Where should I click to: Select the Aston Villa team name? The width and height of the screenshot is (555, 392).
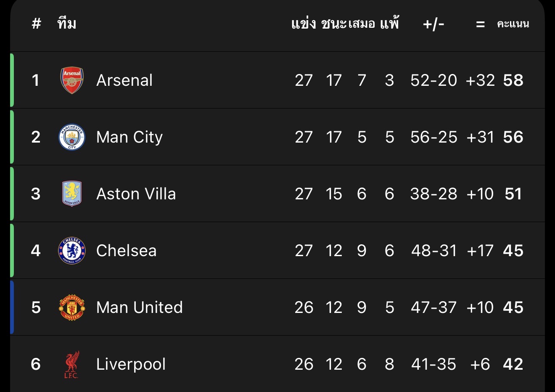pos(136,194)
